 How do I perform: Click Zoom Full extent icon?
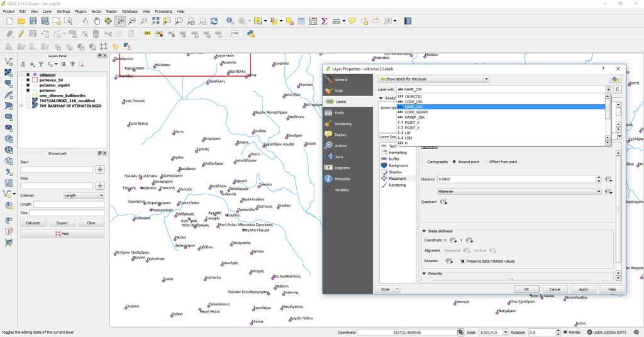(155, 21)
